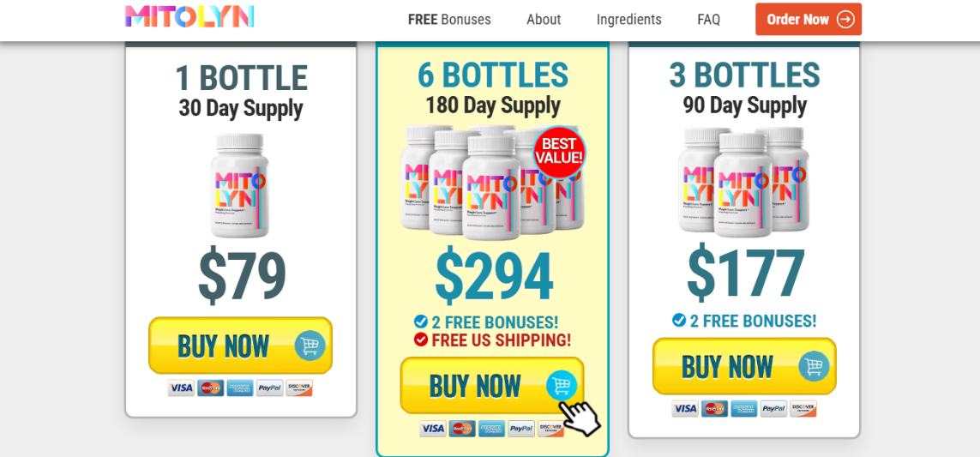Click Visa icon under 3 bottles offer
Viewport: 980px width, 457px height.
pyautogui.click(x=685, y=409)
